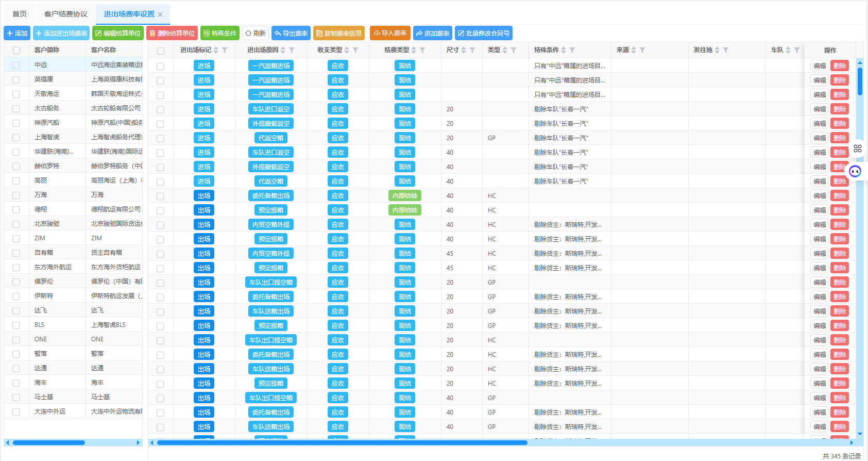Toggle sort arrows on 来源 column

click(634, 51)
